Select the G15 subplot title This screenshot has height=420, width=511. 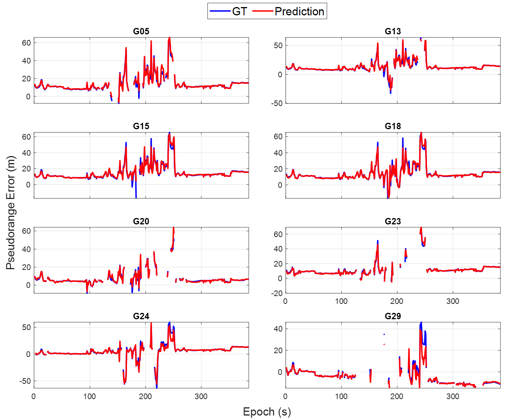(141, 126)
